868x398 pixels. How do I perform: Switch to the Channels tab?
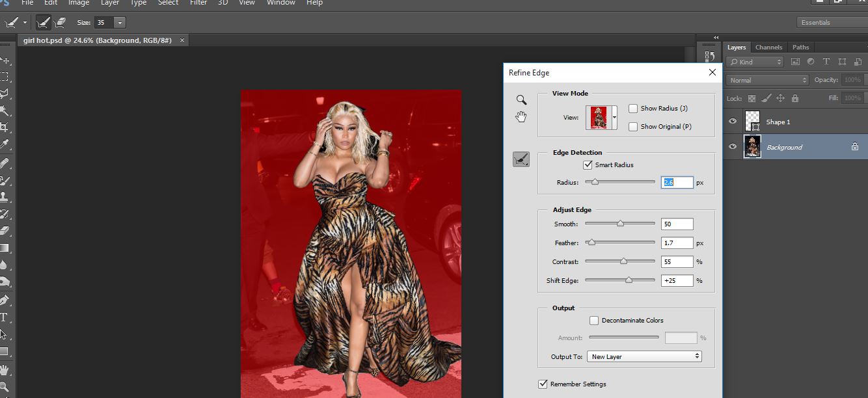click(x=768, y=47)
